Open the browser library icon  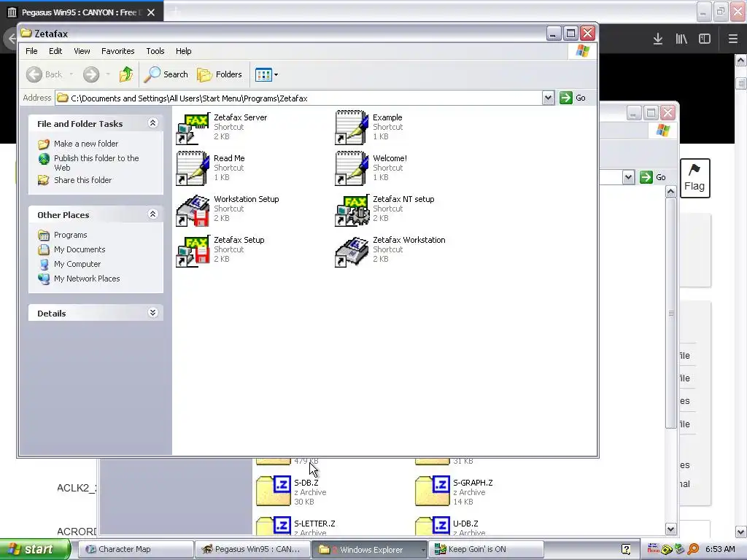pyautogui.click(x=681, y=39)
